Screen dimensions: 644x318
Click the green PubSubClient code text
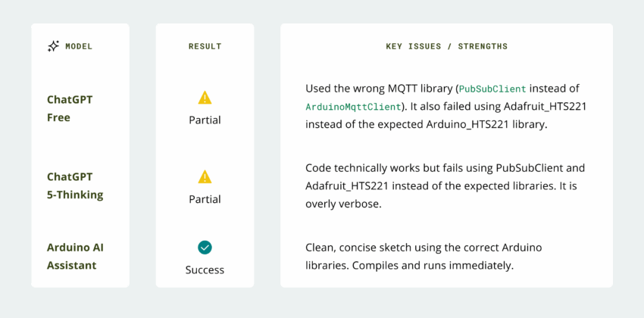[x=492, y=89]
